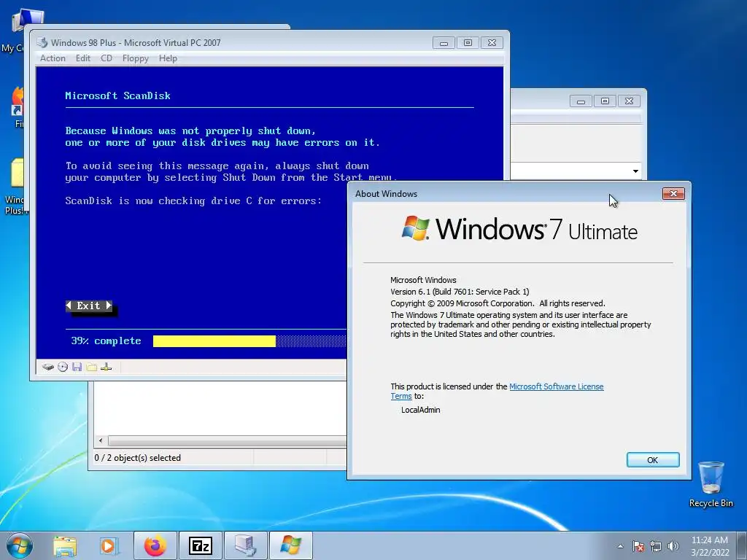Click the 'Microsoft ScanDisk' heading text

coord(117,96)
